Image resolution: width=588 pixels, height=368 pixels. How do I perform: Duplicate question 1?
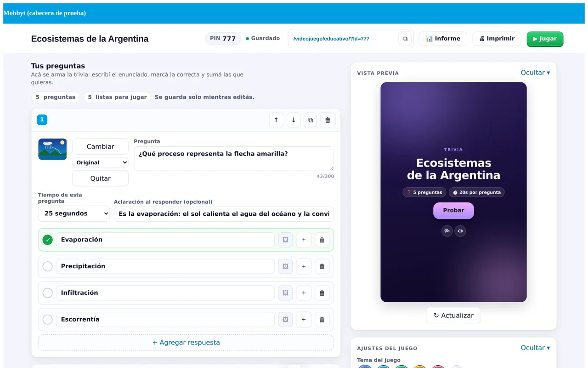tap(311, 120)
